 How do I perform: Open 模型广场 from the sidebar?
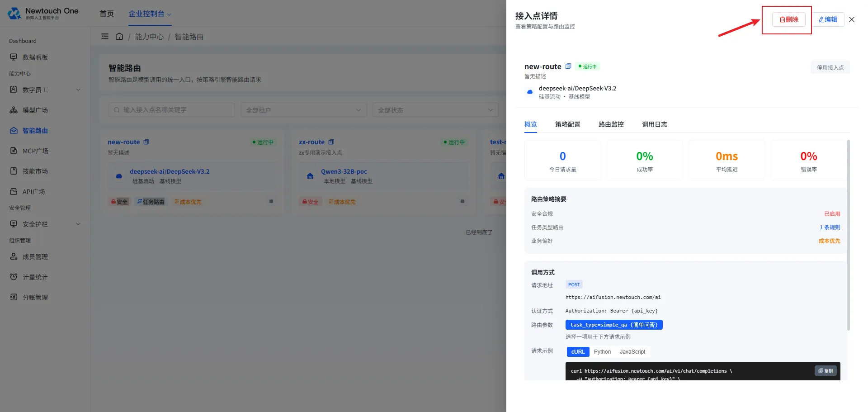coord(35,110)
